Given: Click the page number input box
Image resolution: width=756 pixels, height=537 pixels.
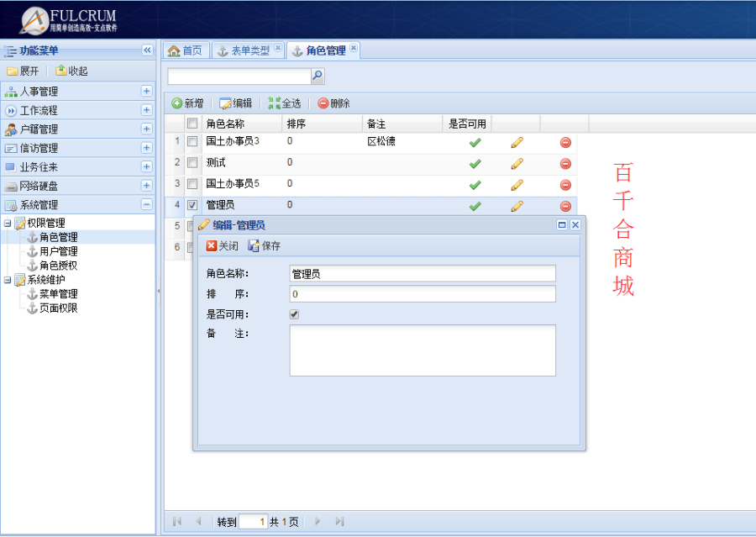Looking at the screenshot, I should point(253,521).
